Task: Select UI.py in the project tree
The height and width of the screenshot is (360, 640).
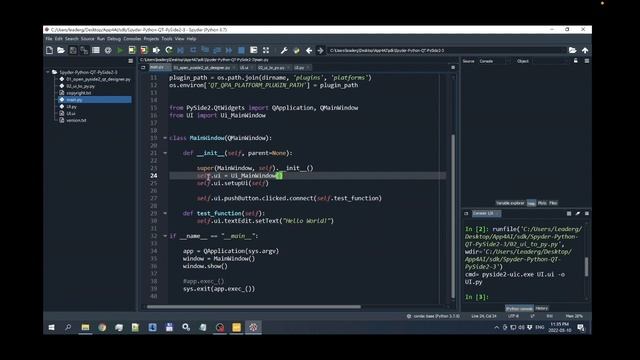Action: coord(71,107)
